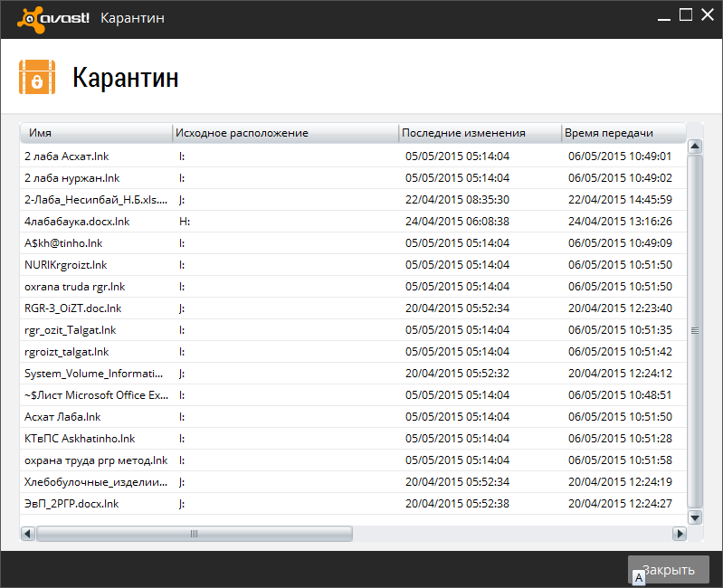Click transfer time 06/05/2015 10:48:51
This screenshot has height=588, width=723.
click(x=620, y=395)
